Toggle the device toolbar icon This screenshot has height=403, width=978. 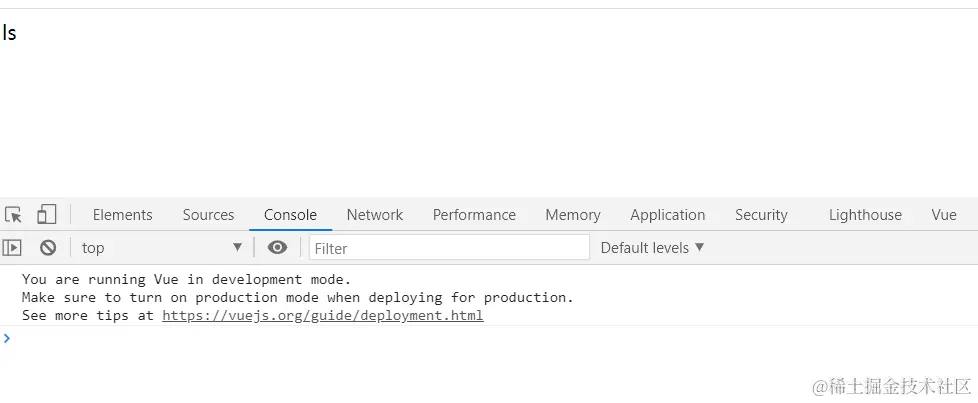coord(47,215)
